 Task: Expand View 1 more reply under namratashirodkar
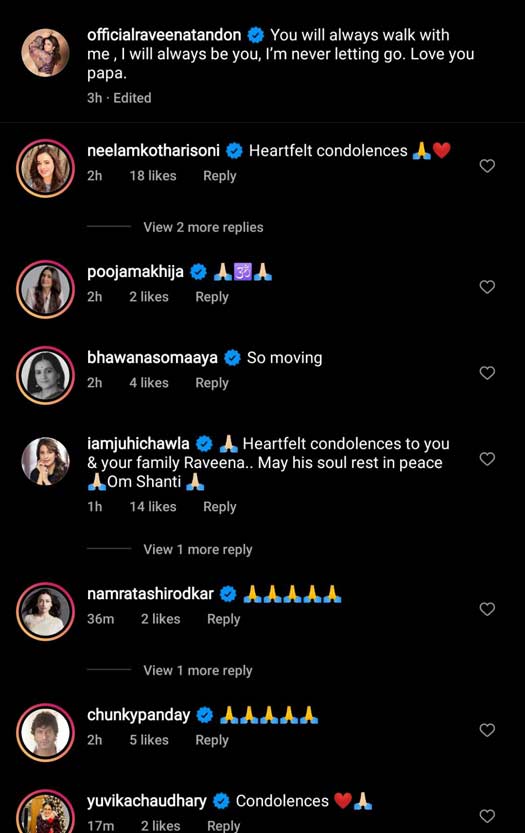[x=198, y=670]
